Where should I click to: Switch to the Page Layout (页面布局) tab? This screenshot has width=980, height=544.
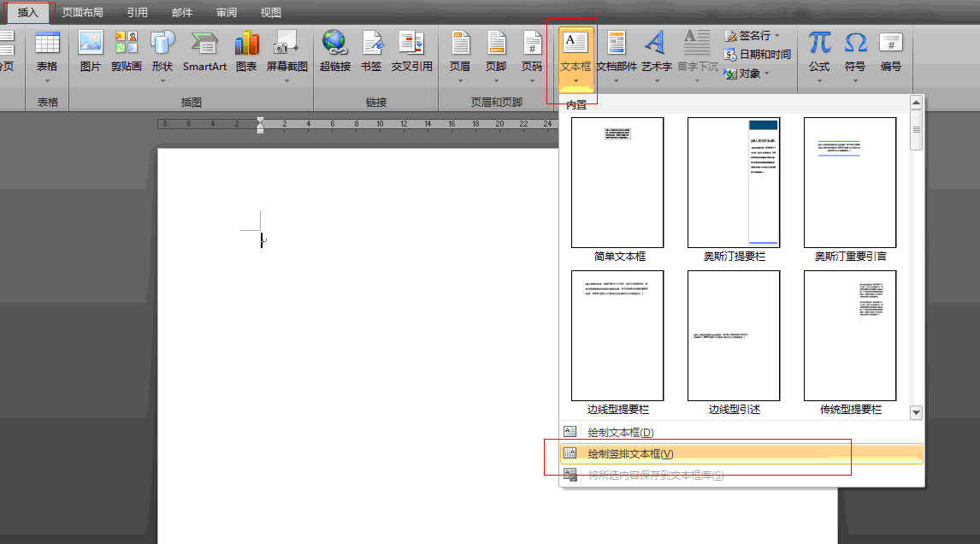(x=82, y=13)
